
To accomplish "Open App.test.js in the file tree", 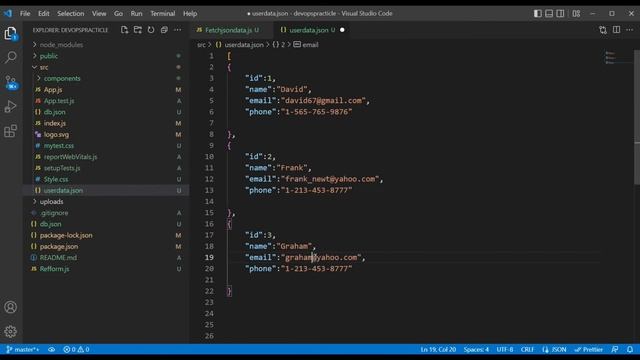I will pos(59,101).
